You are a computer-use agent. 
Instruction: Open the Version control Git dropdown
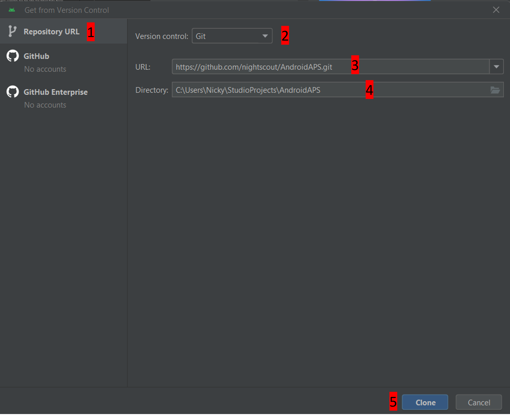[232, 36]
